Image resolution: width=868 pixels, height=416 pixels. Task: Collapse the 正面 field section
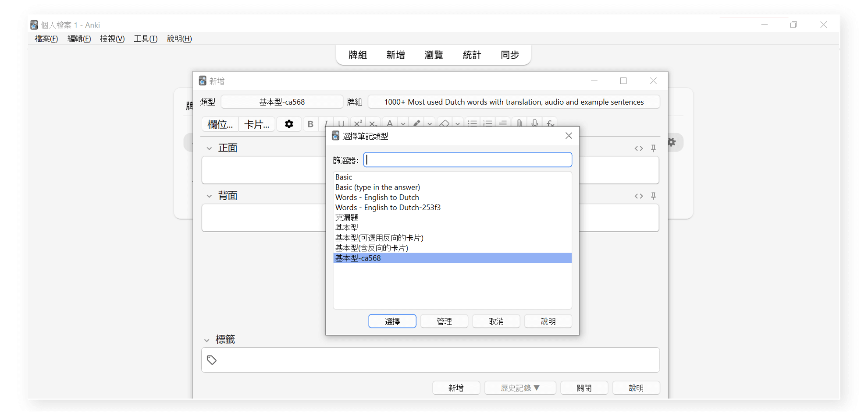209,148
